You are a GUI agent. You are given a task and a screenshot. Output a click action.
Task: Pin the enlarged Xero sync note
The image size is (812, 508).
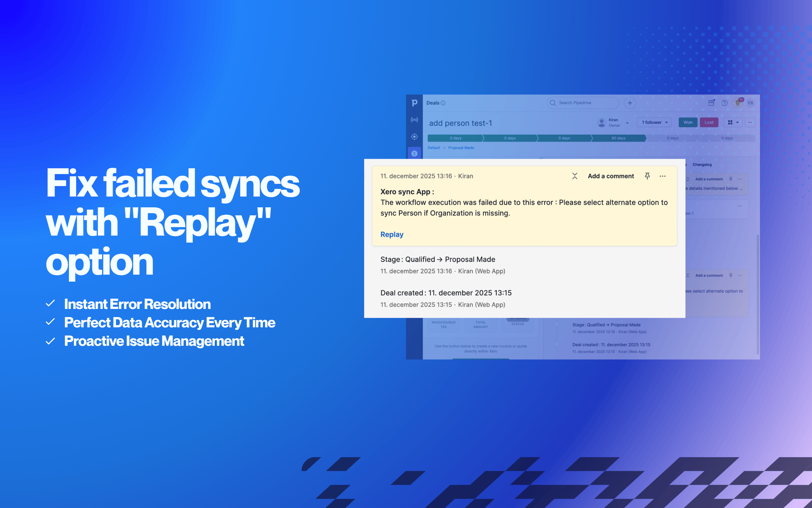(647, 176)
